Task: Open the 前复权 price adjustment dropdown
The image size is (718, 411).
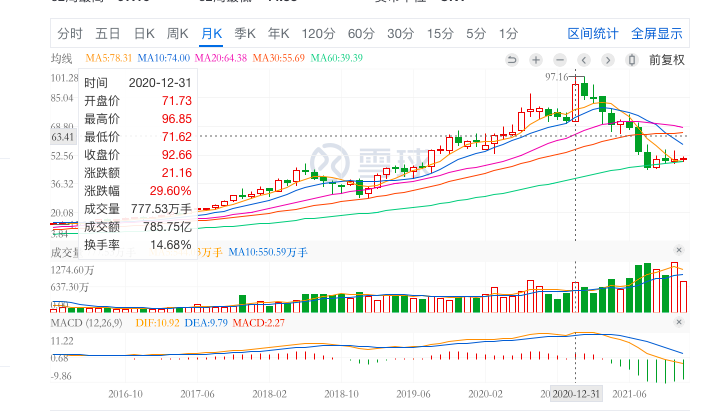Action: click(666, 60)
